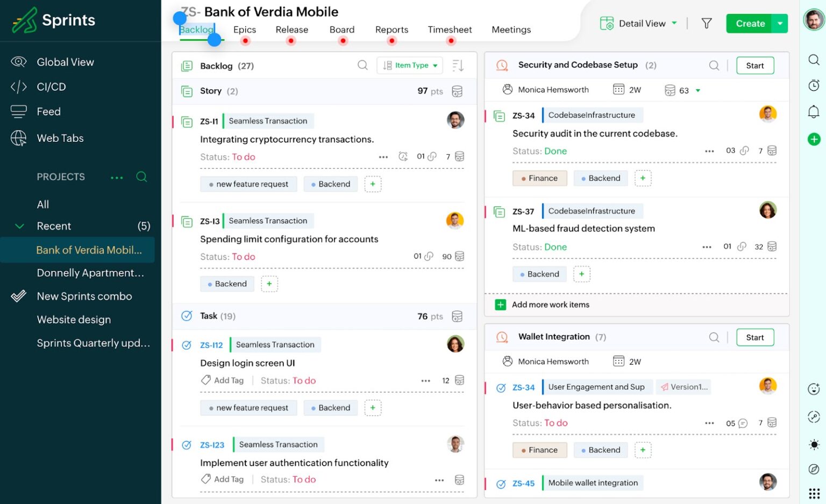Start the Wallet Integration sprint

[x=755, y=337]
